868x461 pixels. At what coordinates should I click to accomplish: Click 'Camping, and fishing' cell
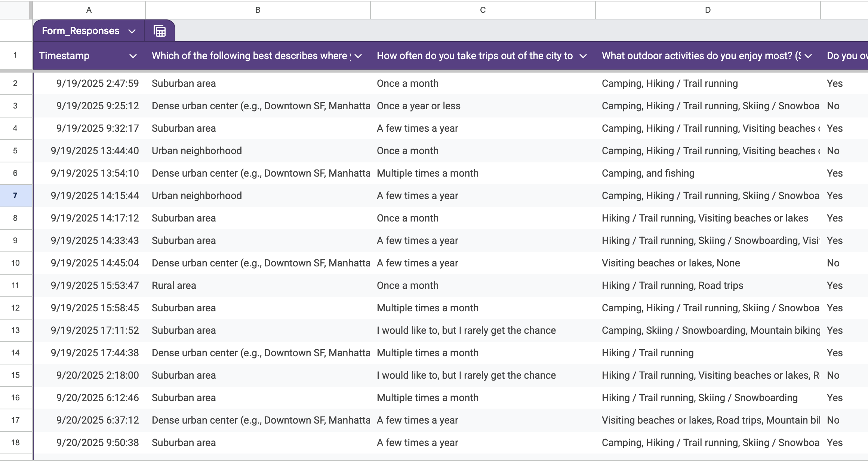tap(708, 173)
